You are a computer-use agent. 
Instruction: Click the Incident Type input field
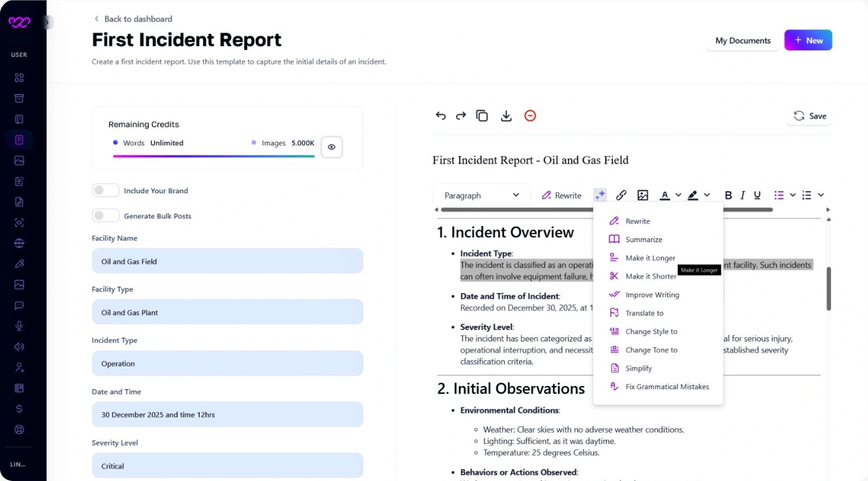[227, 363]
